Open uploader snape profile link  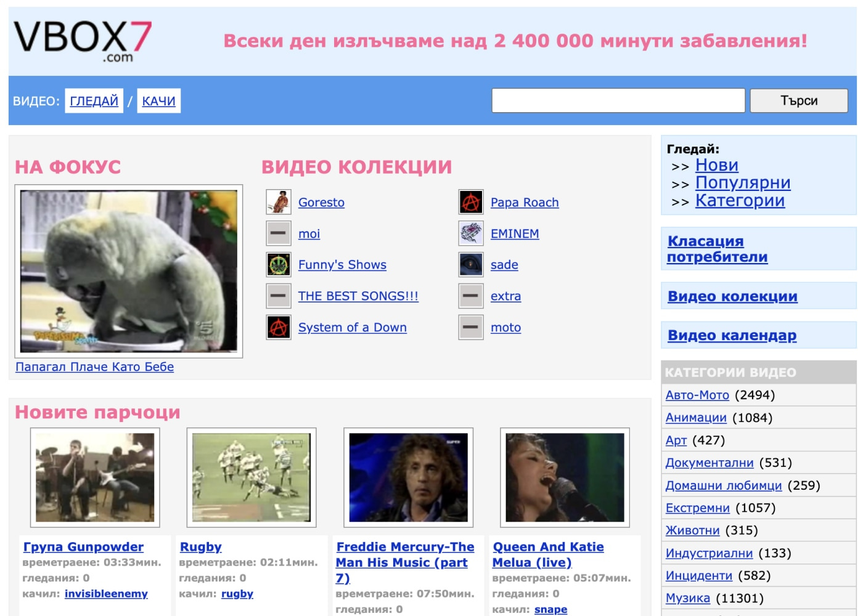(x=551, y=609)
